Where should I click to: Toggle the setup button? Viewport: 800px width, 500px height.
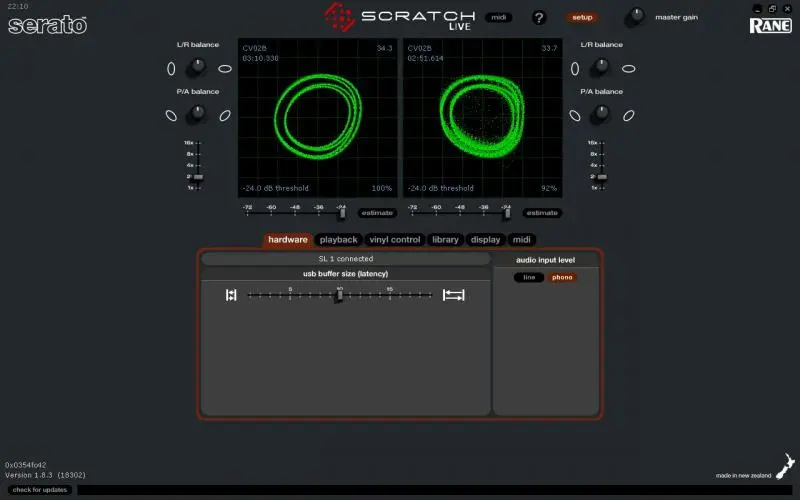coord(582,17)
